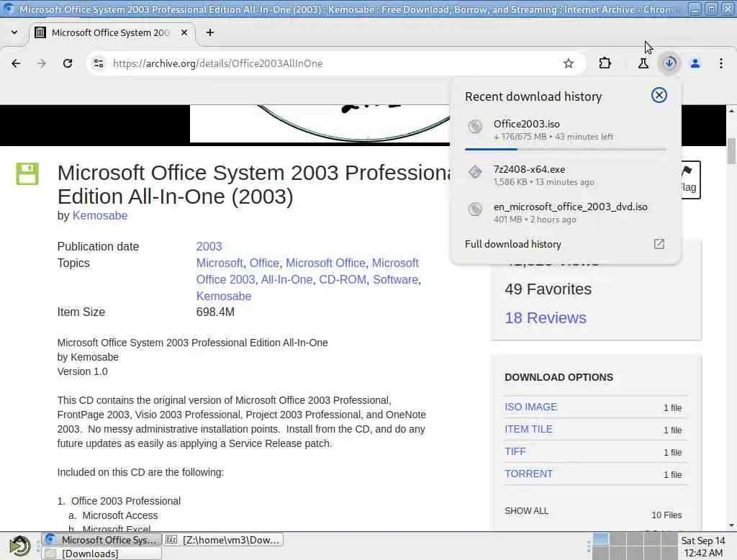The image size is (737, 560).
Task: Open the Microsoft topic link
Action: pyautogui.click(x=220, y=263)
